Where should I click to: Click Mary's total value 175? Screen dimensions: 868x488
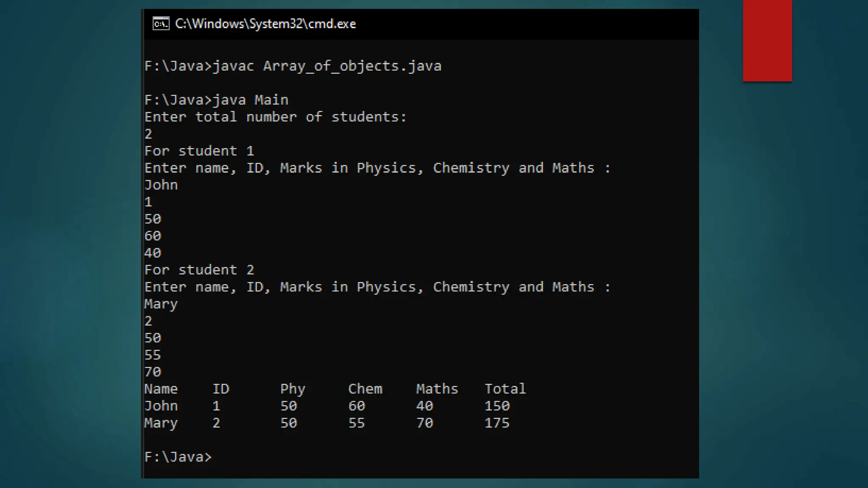coord(497,423)
